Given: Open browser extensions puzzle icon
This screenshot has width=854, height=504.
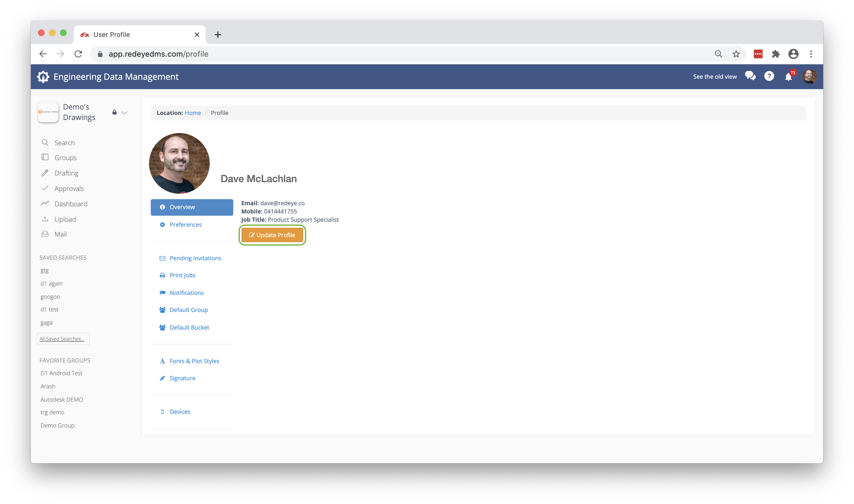Looking at the screenshot, I should 776,54.
